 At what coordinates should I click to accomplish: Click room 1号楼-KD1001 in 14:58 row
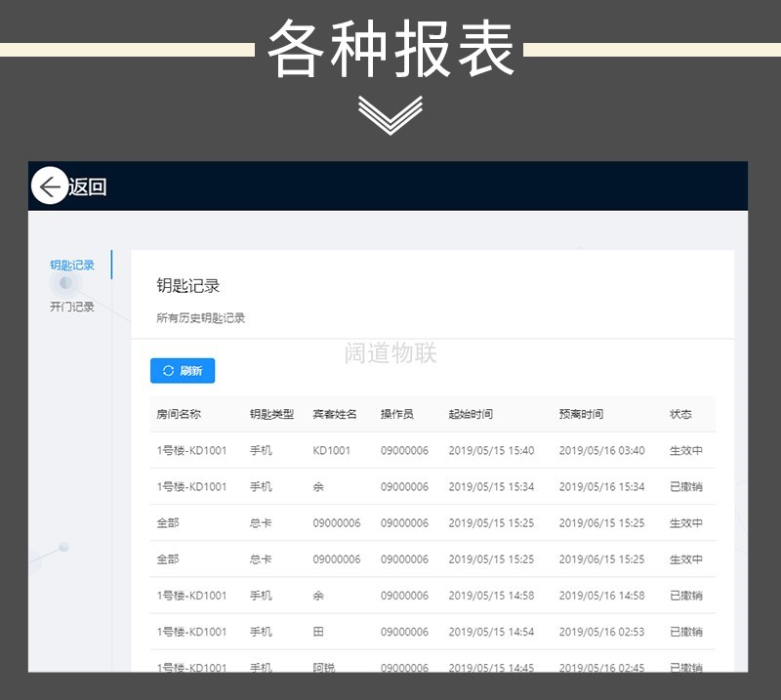(x=191, y=596)
